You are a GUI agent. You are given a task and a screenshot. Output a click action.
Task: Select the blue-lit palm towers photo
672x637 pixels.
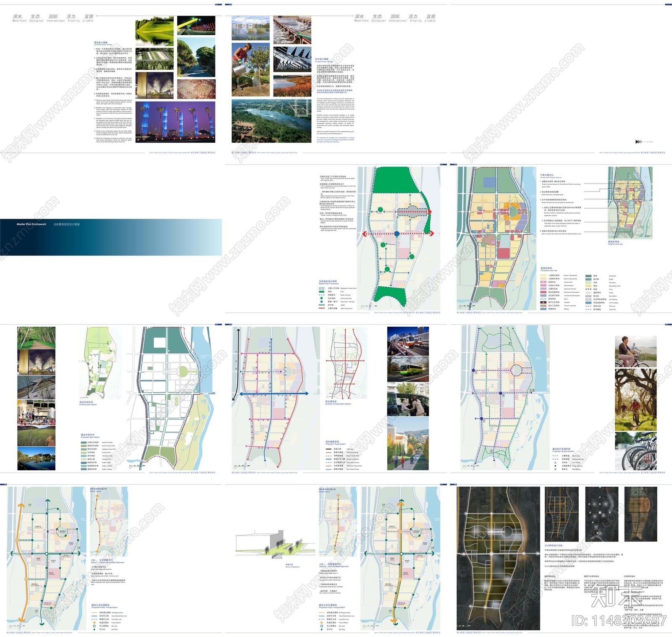(x=175, y=122)
